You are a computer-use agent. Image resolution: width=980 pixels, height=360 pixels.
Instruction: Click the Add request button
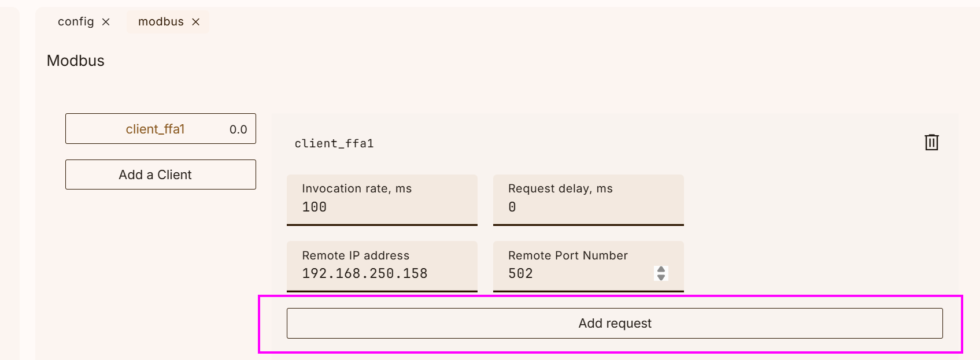[615, 323]
